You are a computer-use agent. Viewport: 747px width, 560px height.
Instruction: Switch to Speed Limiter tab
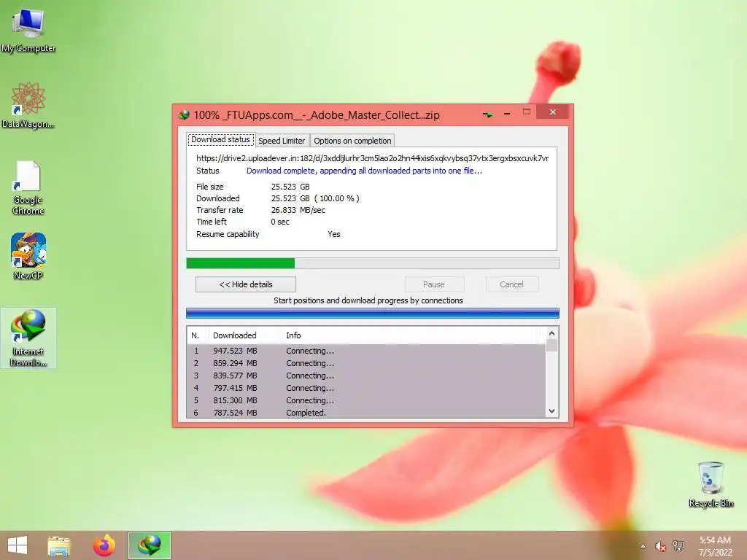coord(282,141)
